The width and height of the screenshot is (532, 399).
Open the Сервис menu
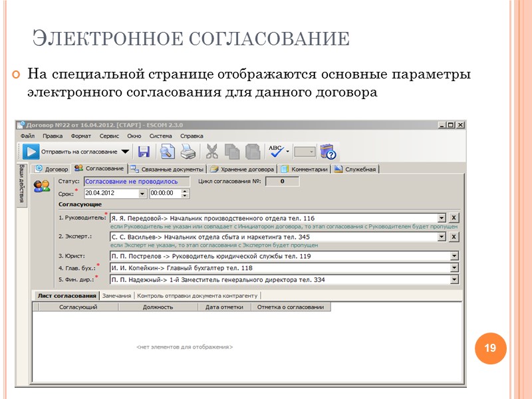[109, 136]
